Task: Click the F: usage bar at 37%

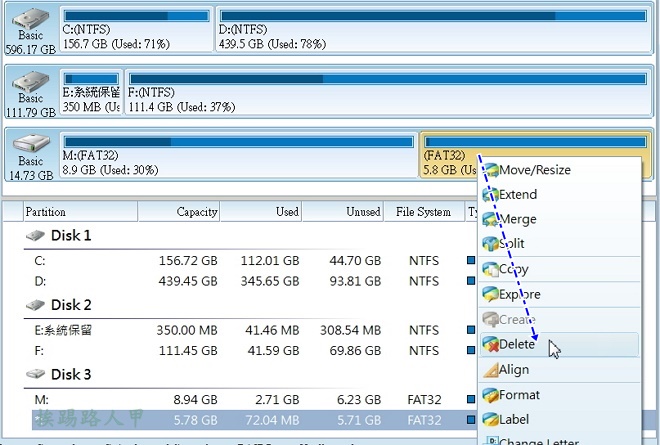Action: [388, 79]
